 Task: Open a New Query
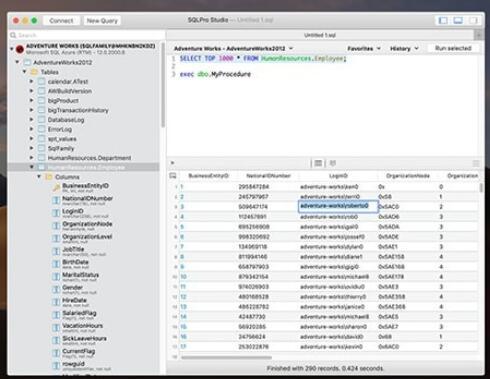(x=102, y=21)
